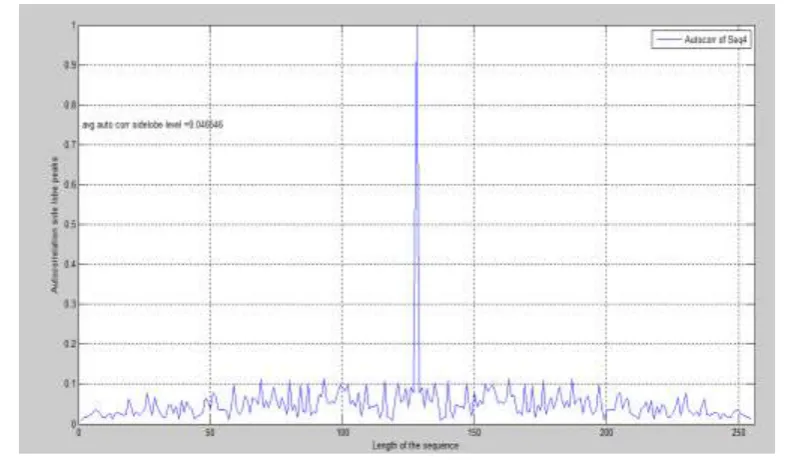
Task: Click y-axis tick label 1 at top
Action: point(74,26)
